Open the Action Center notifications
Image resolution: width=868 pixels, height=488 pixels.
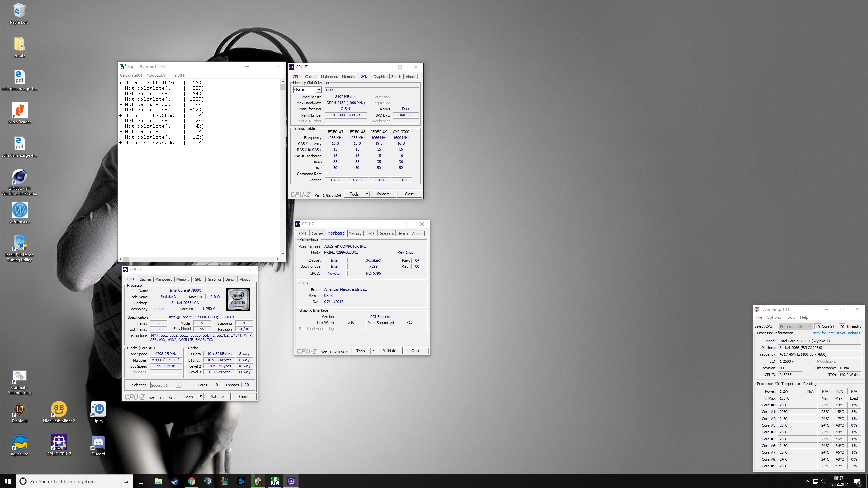click(857, 481)
